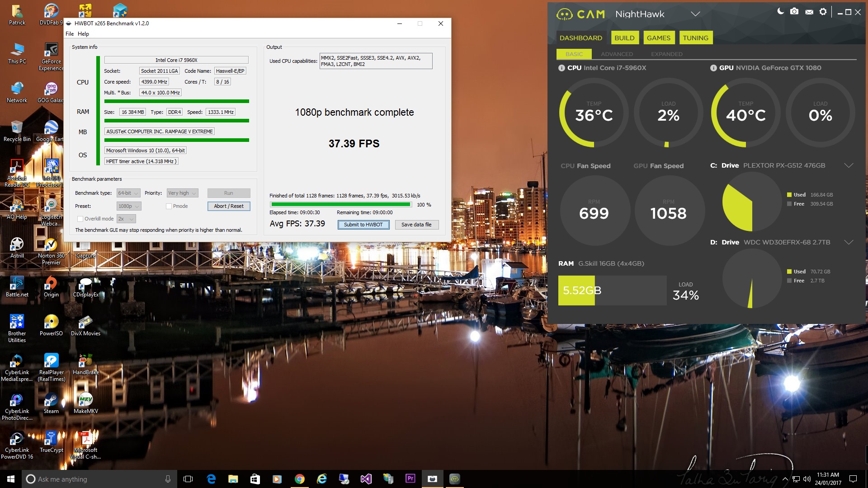The height and width of the screenshot is (488, 868).
Task: Click the Save data file button
Action: tap(417, 225)
